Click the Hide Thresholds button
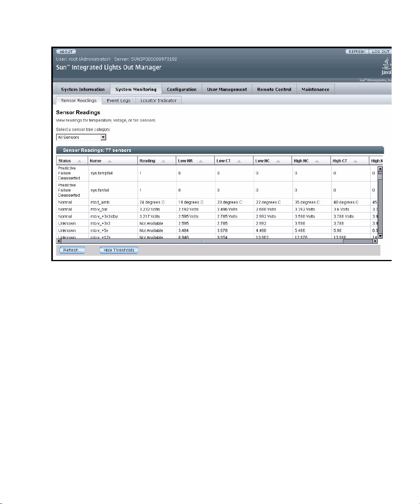The height and width of the screenshot is (504, 420). pos(119,250)
